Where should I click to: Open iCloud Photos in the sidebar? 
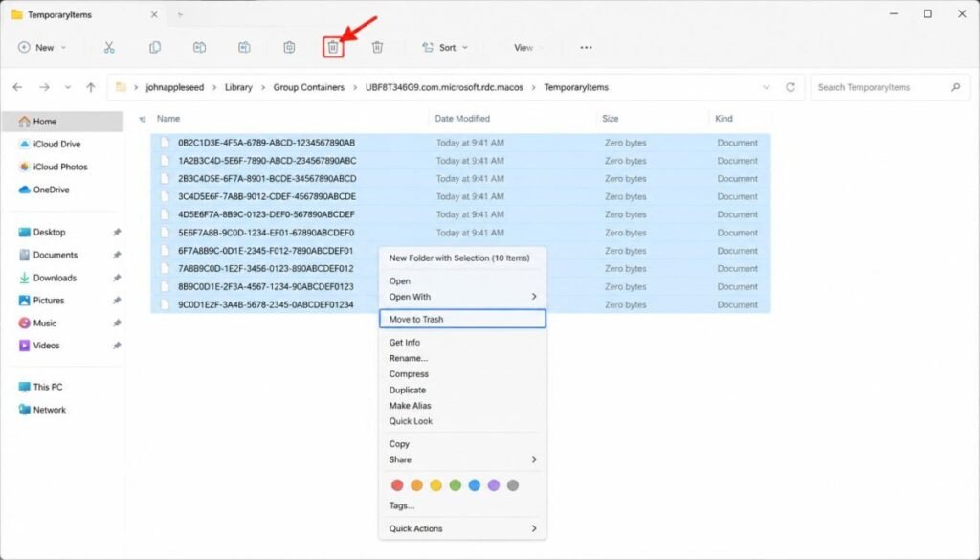tap(62, 167)
